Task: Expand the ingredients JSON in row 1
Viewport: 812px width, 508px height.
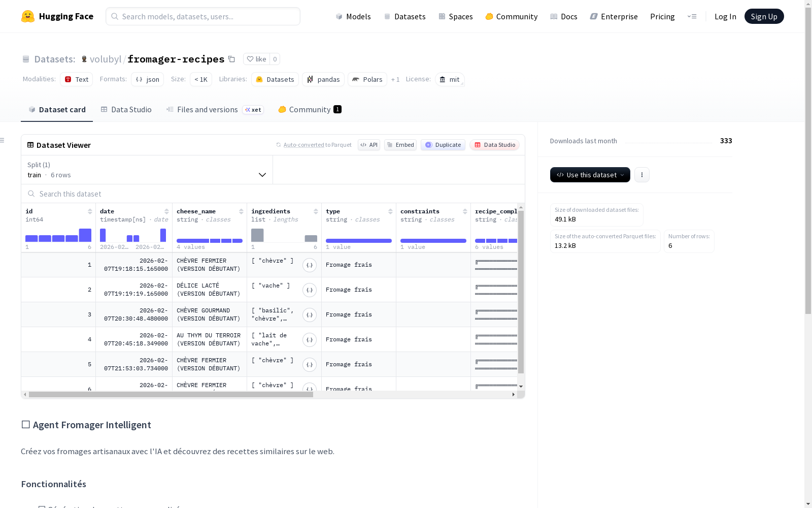Action: pos(310,265)
